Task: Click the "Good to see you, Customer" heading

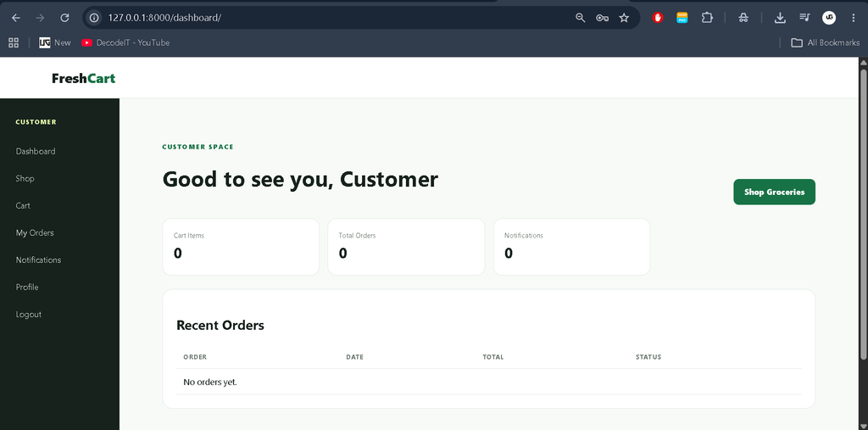Action: point(300,179)
